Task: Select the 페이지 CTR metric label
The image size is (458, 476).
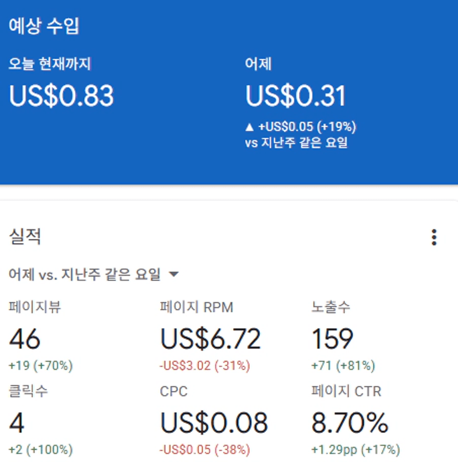Action: pos(347,391)
